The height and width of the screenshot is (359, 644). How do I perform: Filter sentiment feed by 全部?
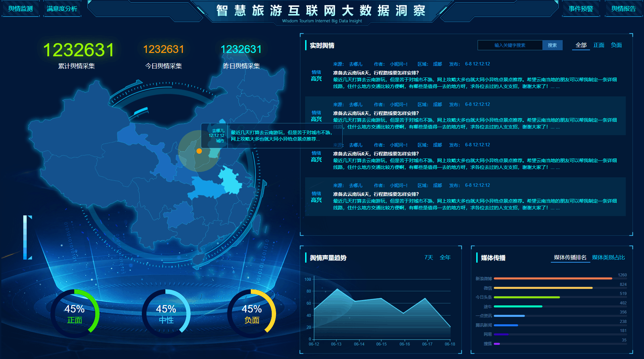click(581, 45)
